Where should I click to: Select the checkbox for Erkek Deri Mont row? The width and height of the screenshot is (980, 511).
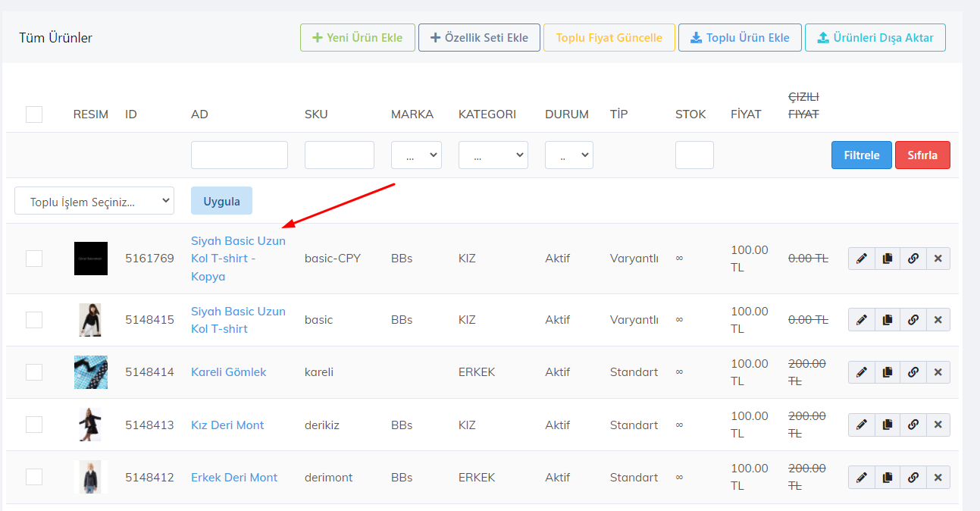34,477
